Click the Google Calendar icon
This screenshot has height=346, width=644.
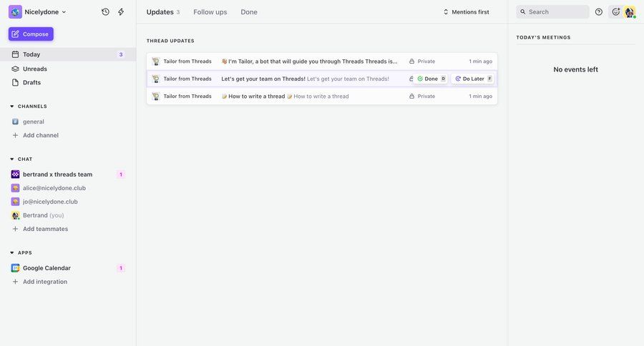[15, 268]
